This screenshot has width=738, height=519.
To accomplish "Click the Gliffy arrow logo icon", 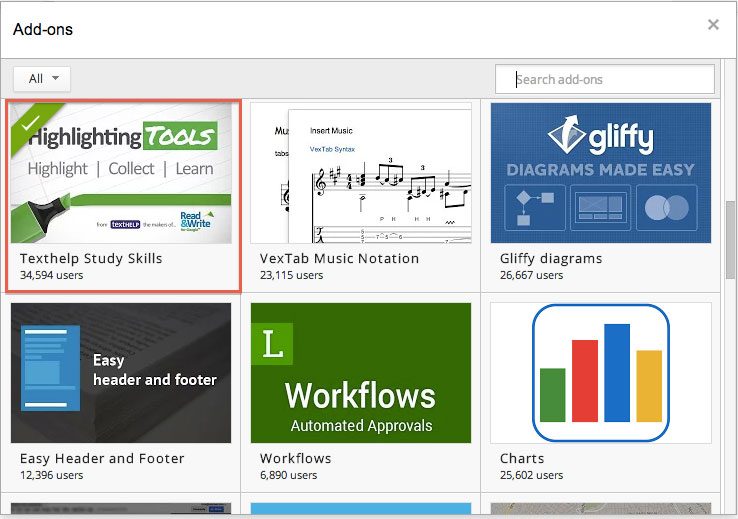I will tap(566, 137).
